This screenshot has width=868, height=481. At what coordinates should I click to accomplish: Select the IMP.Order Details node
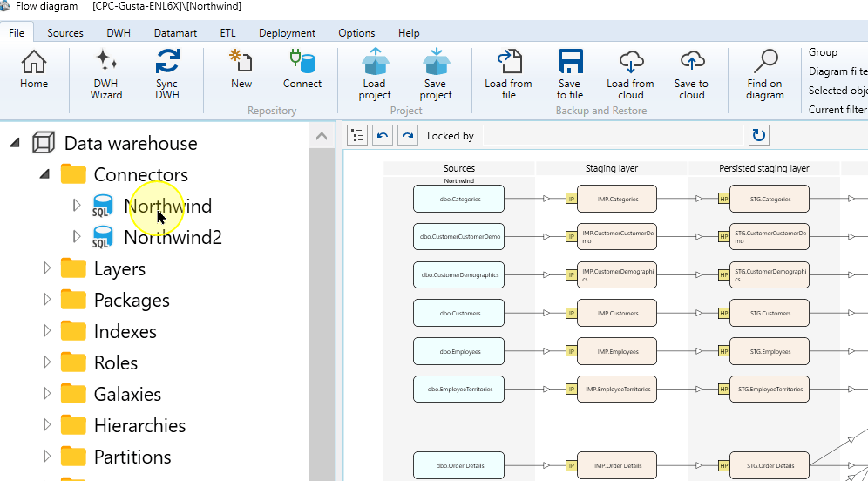point(617,465)
